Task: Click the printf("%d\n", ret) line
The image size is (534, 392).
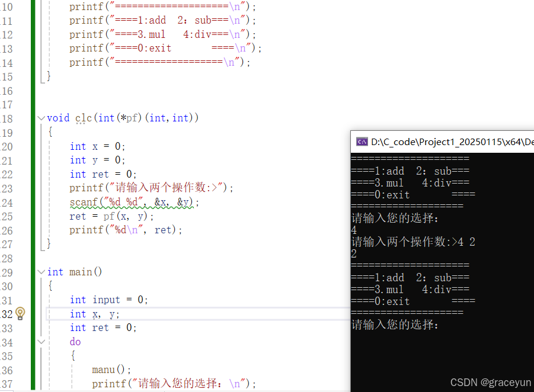Action: coord(126,230)
